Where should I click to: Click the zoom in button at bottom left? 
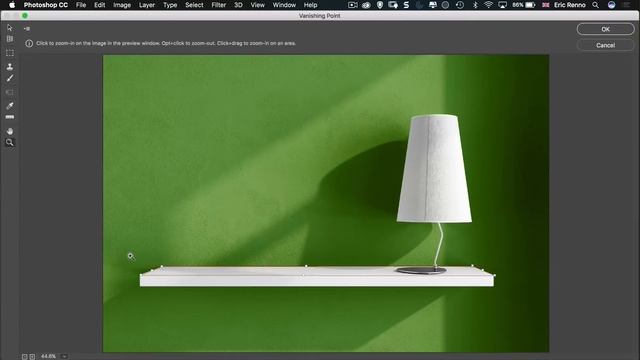coord(32,357)
